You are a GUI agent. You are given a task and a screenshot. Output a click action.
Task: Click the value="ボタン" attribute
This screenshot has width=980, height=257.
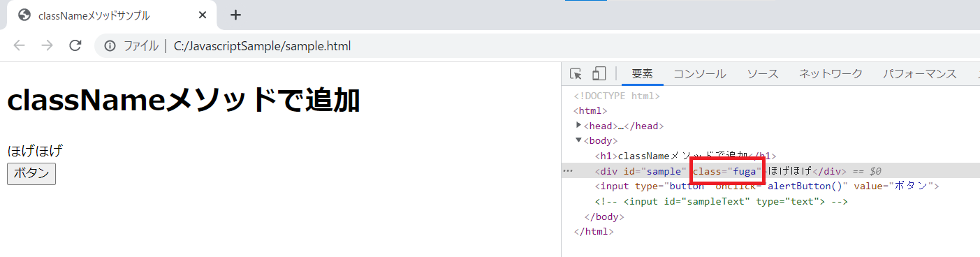[893, 186]
